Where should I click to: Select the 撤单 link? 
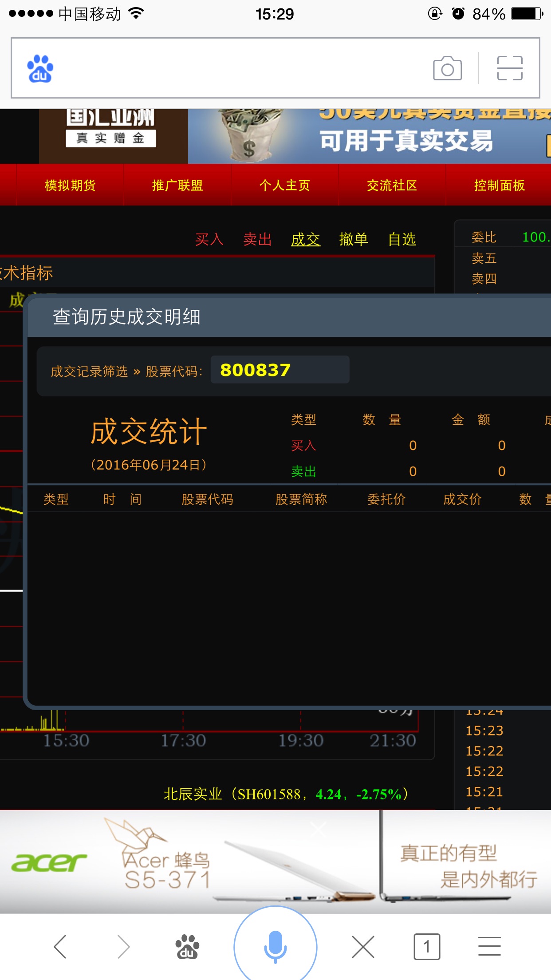[x=354, y=239]
